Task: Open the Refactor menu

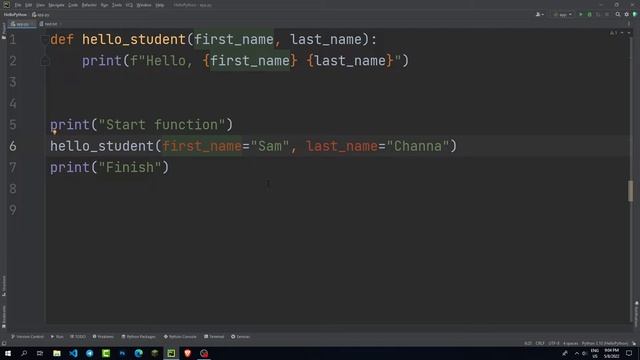Action: pos(89,5)
